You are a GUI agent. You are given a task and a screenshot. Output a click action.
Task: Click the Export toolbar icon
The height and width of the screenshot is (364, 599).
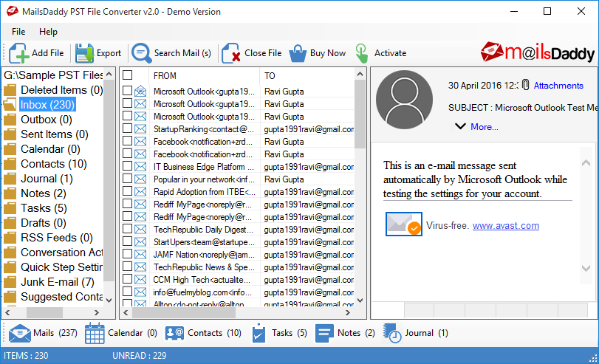(x=84, y=53)
